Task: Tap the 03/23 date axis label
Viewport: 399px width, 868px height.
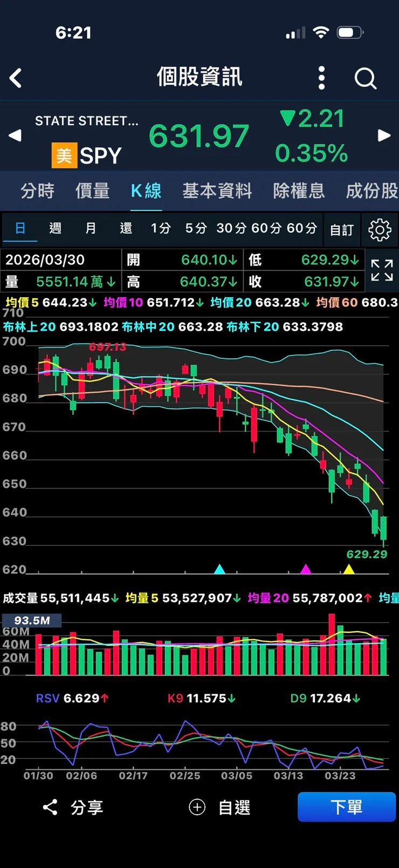Action: pyautogui.click(x=340, y=776)
